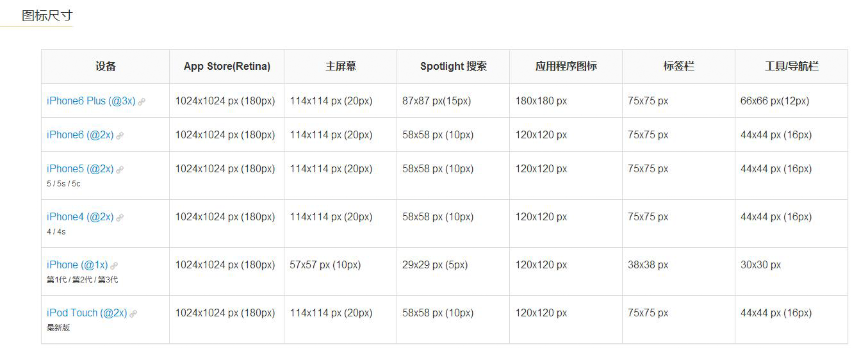Open the iPod Touch (@2x) link
This screenshot has height=358, width=868.
pos(86,313)
